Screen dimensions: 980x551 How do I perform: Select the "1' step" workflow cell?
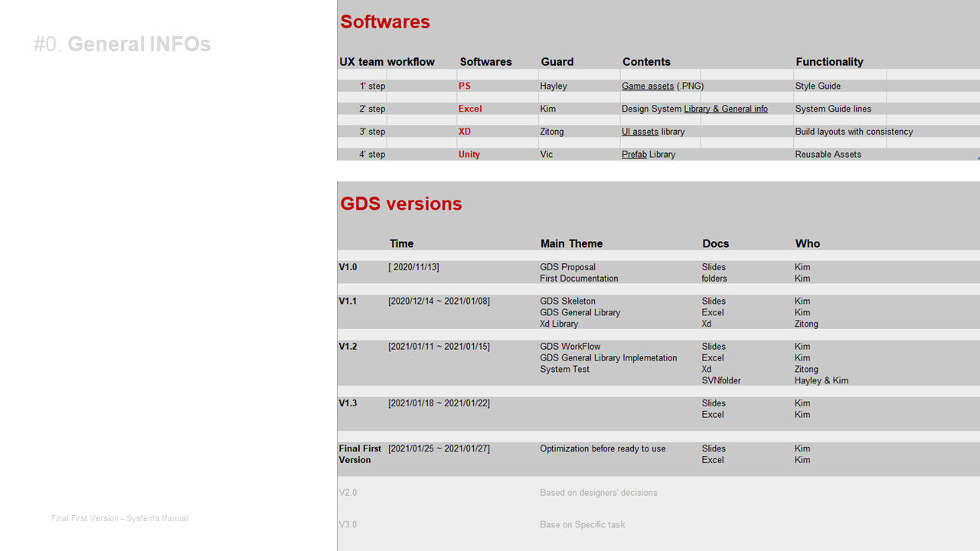coord(372,86)
